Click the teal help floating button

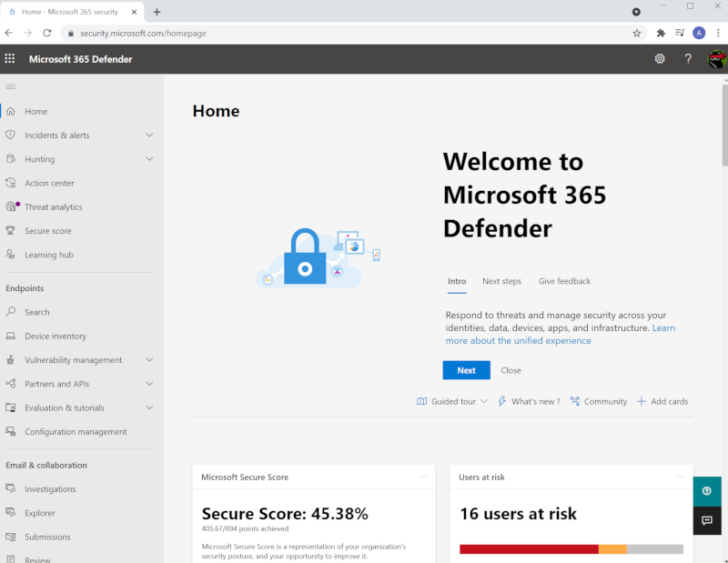(707, 491)
